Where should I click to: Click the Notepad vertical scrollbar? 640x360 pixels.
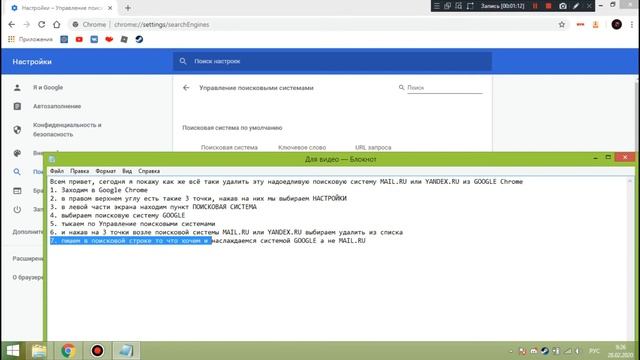coord(631,259)
